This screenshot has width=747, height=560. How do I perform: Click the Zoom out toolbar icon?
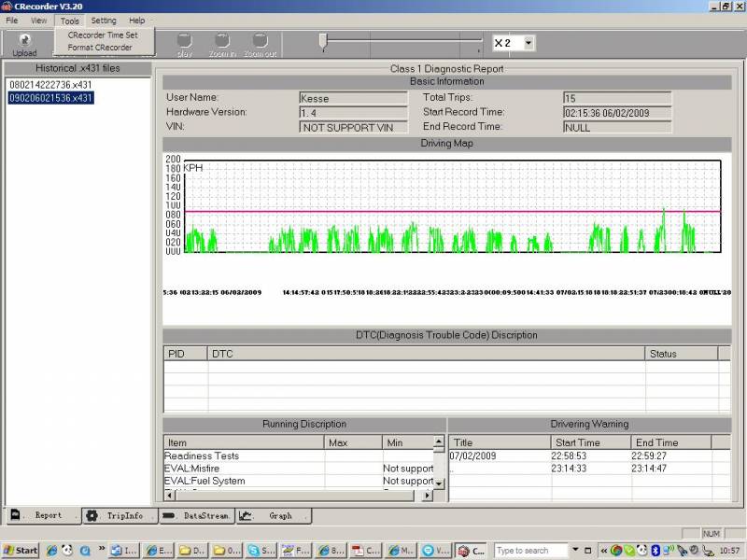coord(261,41)
